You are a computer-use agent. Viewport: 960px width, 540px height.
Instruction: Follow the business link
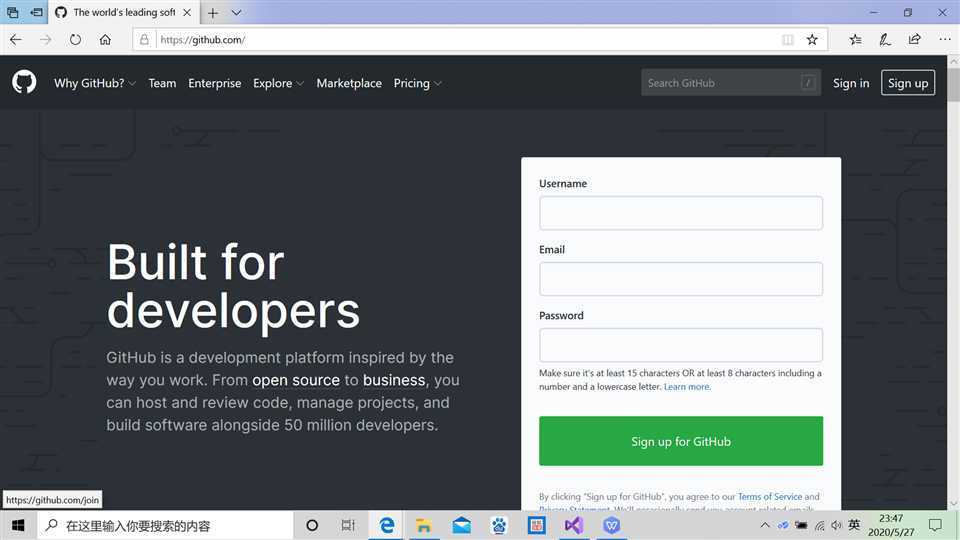coord(394,380)
